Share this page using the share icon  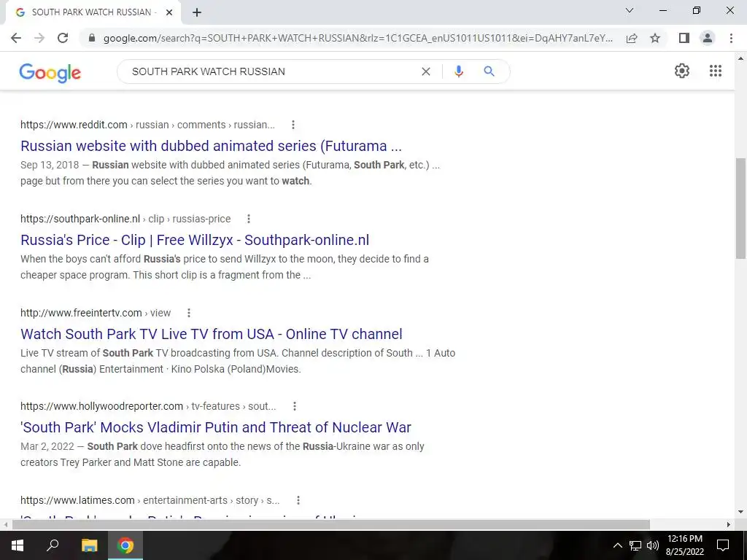(632, 38)
